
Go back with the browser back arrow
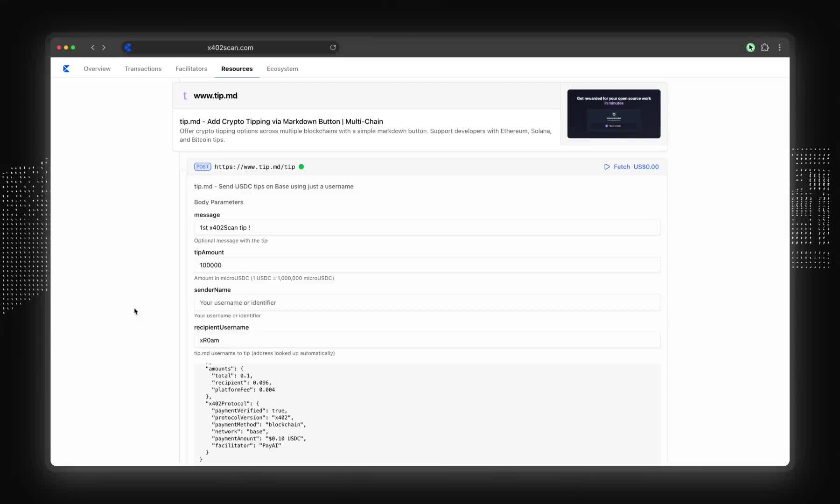coord(93,48)
